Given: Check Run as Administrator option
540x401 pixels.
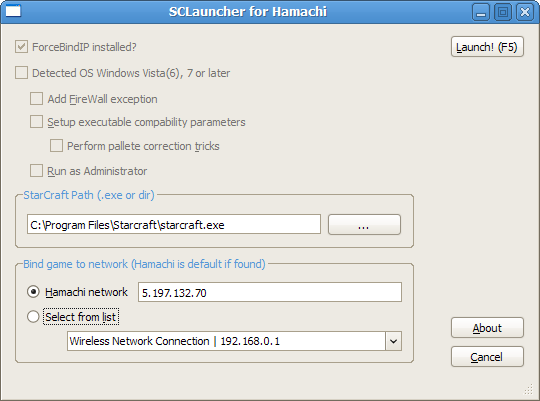Looking at the screenshot, I should pos(37,171).
